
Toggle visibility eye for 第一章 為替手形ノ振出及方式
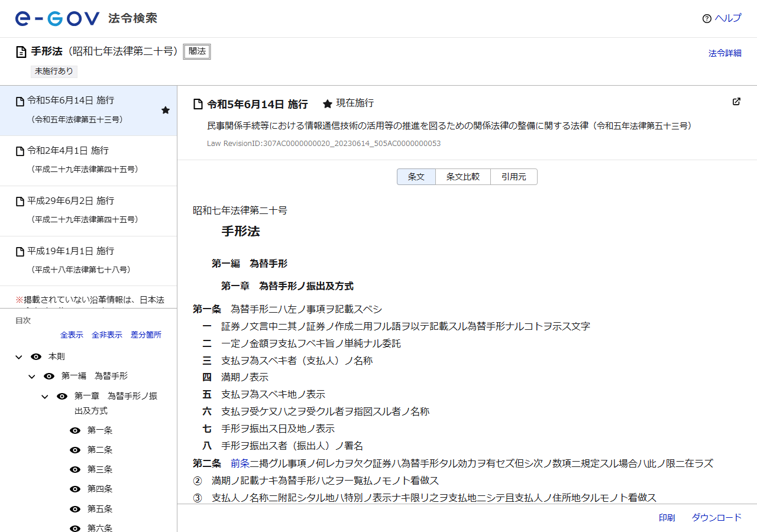point(62,396)
